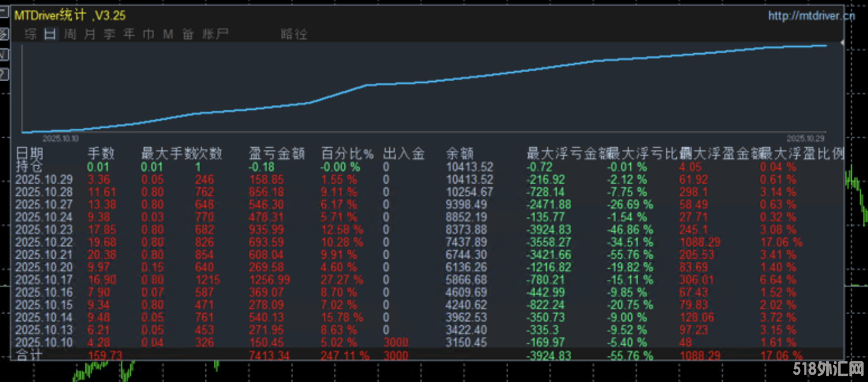Open the 年 yearly statistics view

128,34
